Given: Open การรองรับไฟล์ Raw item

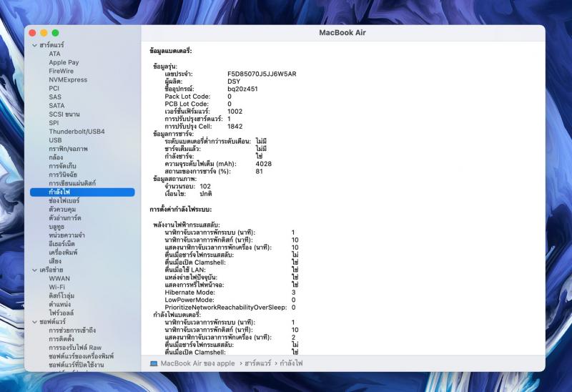Looking at the screenshot, I should 75,348.
